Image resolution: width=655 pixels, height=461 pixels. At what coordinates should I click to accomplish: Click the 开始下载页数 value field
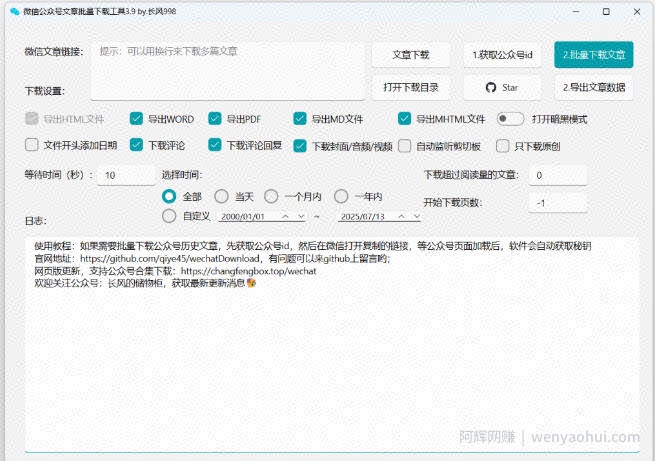558,203
